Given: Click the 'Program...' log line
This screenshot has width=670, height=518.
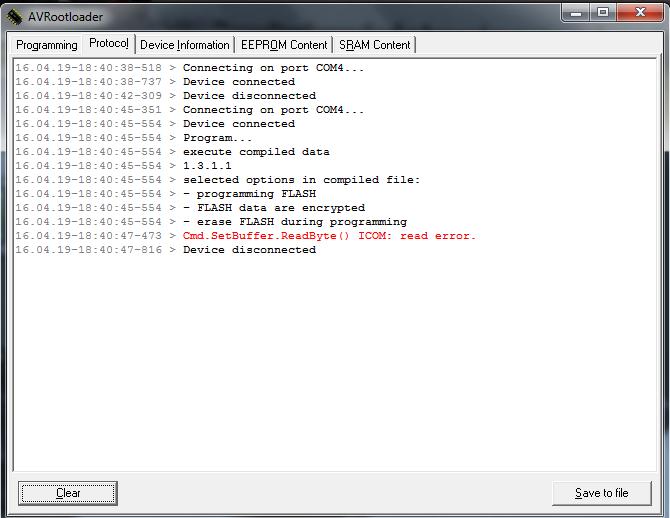Looking at the screenshot, I should (133, 138).
